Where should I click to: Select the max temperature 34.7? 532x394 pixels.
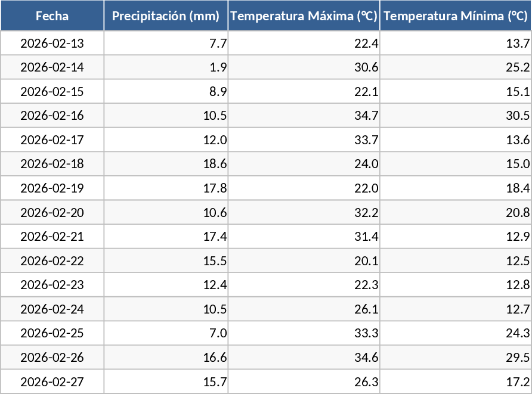coord(366,116)
